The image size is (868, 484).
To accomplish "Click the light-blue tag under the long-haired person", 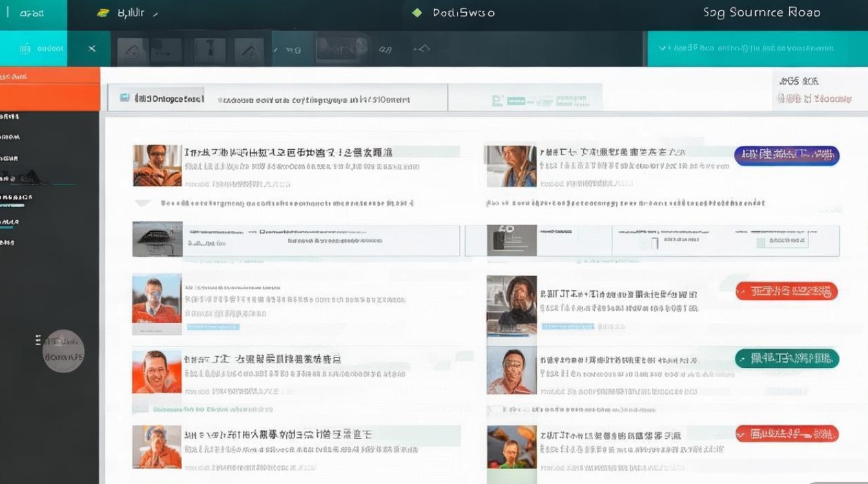I will (568, 326).
